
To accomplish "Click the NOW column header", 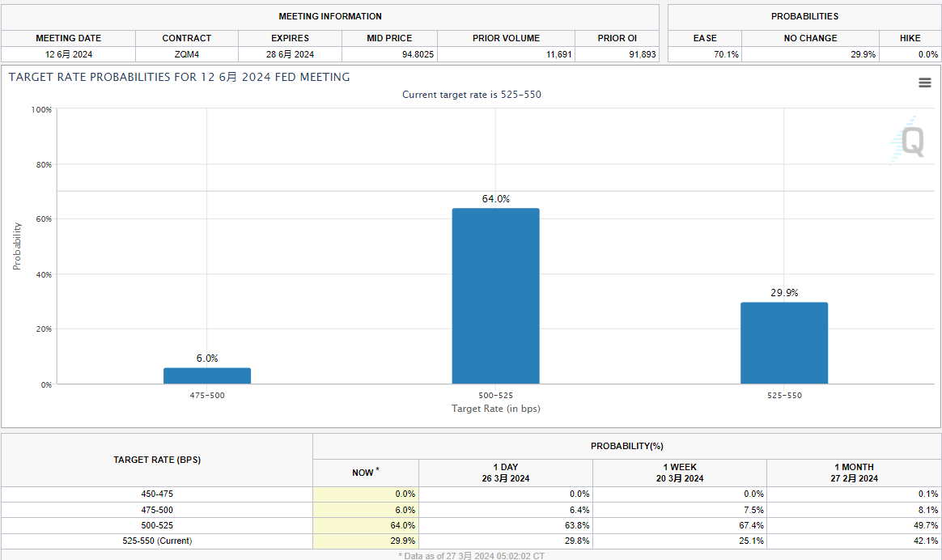I will 365,473.
